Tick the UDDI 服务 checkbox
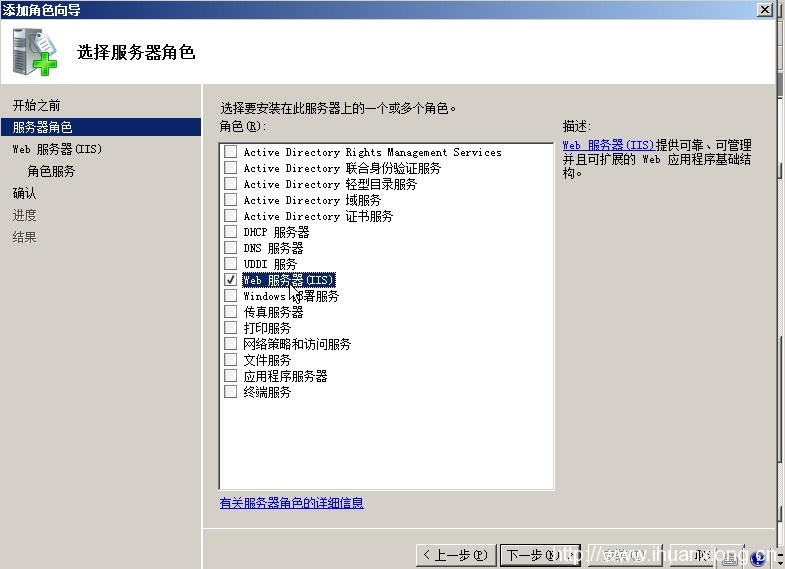 230,264
